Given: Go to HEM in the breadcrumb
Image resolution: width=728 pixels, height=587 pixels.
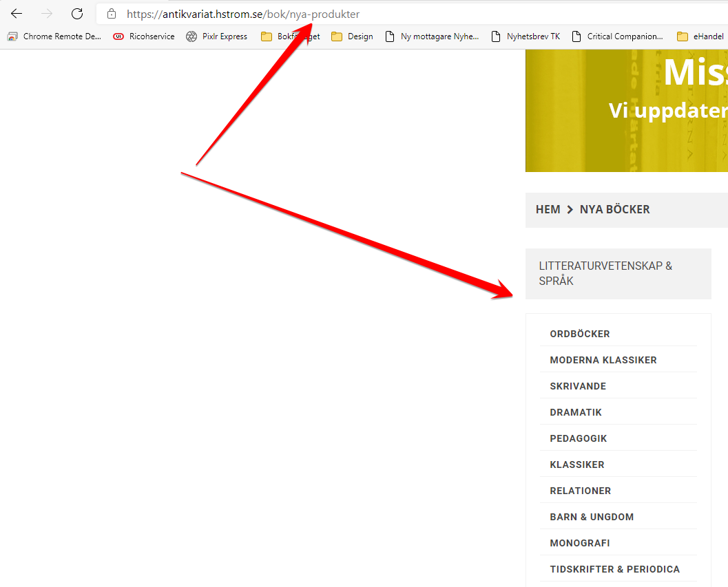Looking at the screenshot, I should coord(548,210).
